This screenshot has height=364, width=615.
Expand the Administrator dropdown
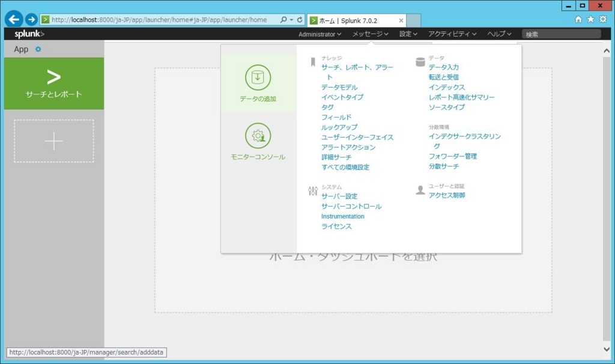pyautogui.click(x=319, y=34)
